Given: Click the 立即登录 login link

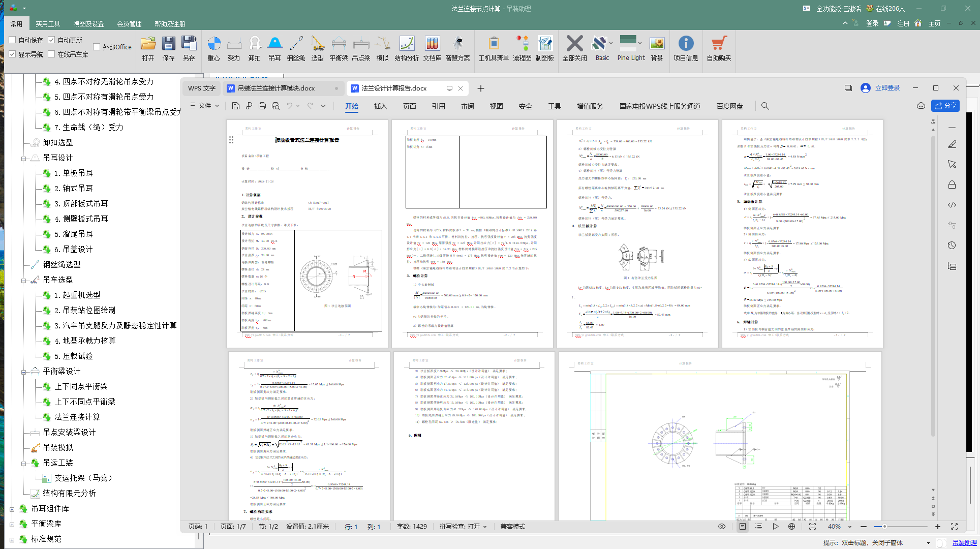Looking at the screenshot, I should [x=887, y=88].
